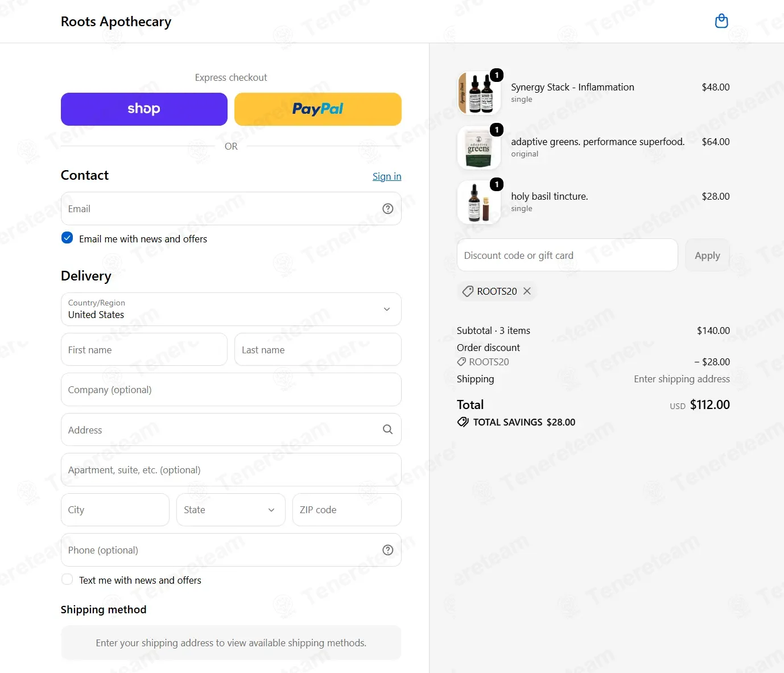Remove the ROOTS20 discount code
Viewport: 784px width, 673px height.
click(x=527, y=291)
